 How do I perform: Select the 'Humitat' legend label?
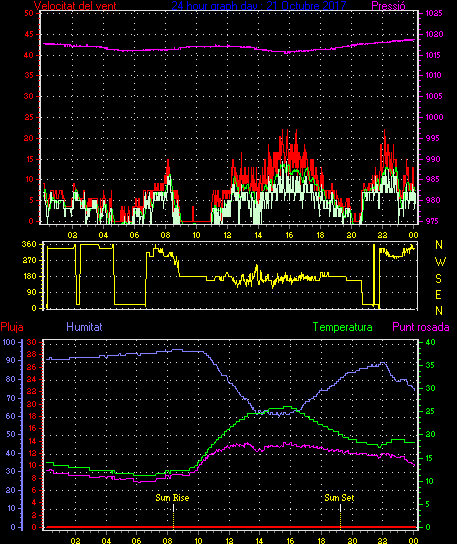84,327
